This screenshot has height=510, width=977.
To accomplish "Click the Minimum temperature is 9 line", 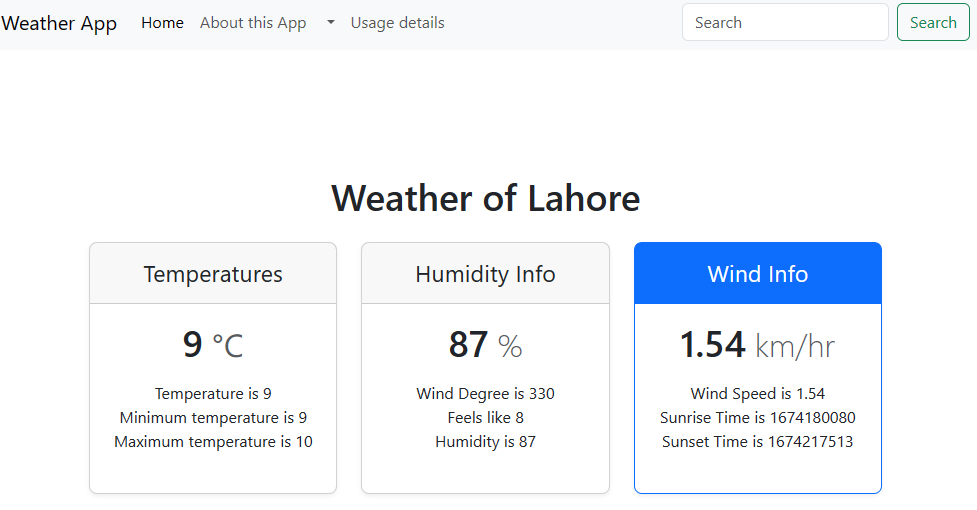I will pyautogui.click(x=213, y=418).
